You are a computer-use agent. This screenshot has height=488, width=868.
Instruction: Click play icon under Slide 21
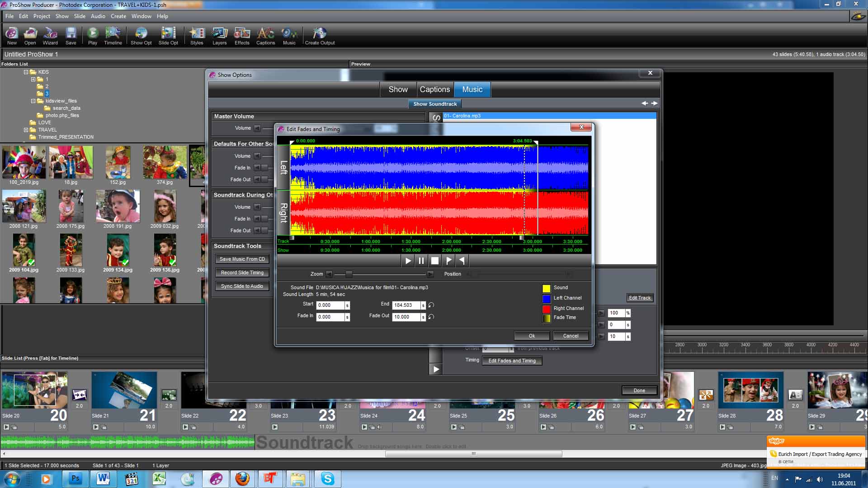point(95,427)
